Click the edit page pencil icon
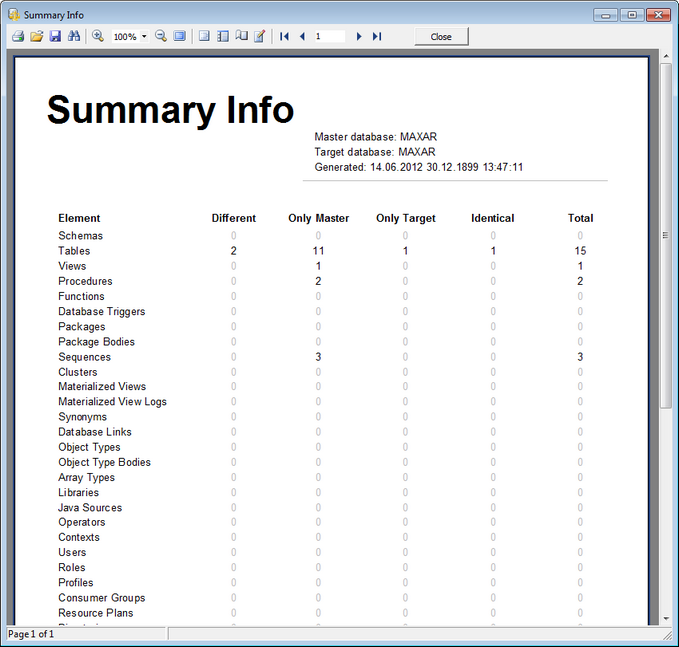The height and width of the screenshot is (647, 679). pos(260,36)
